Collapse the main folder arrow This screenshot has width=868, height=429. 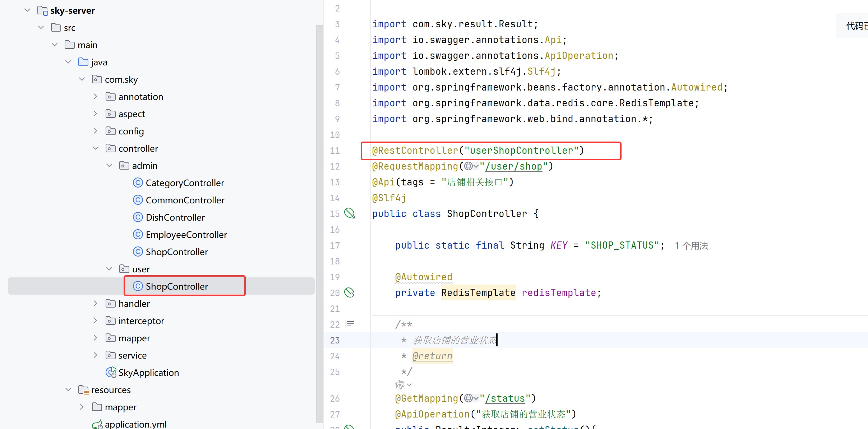tap(55, 45)
